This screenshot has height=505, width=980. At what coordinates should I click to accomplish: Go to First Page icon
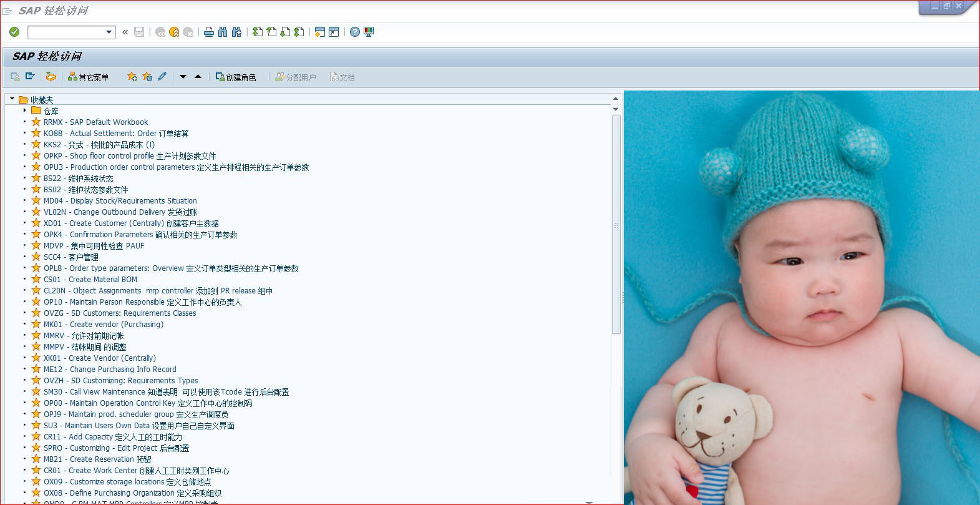(258, 32)
